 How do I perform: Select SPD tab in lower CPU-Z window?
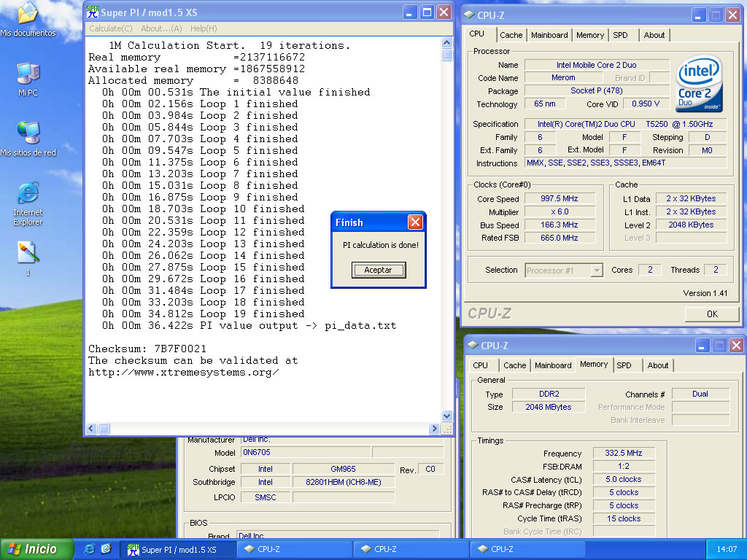tap(624, 365)
